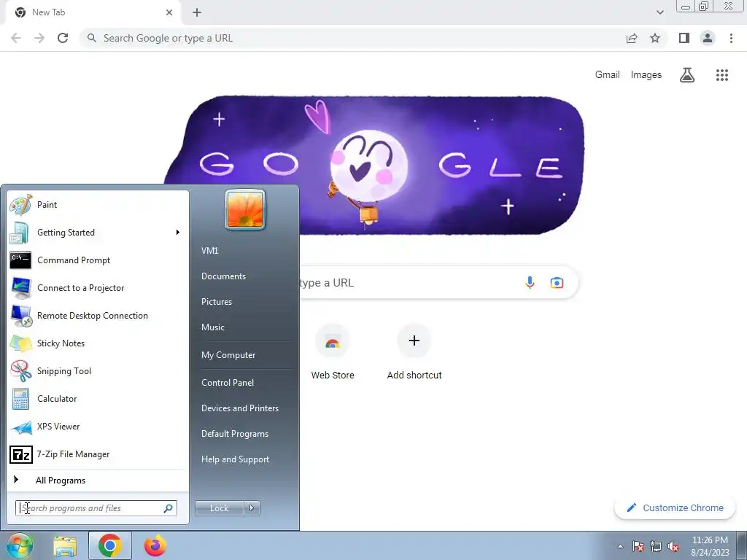Open Google apps grid
747x560 pixels.
tap(721, 75)
